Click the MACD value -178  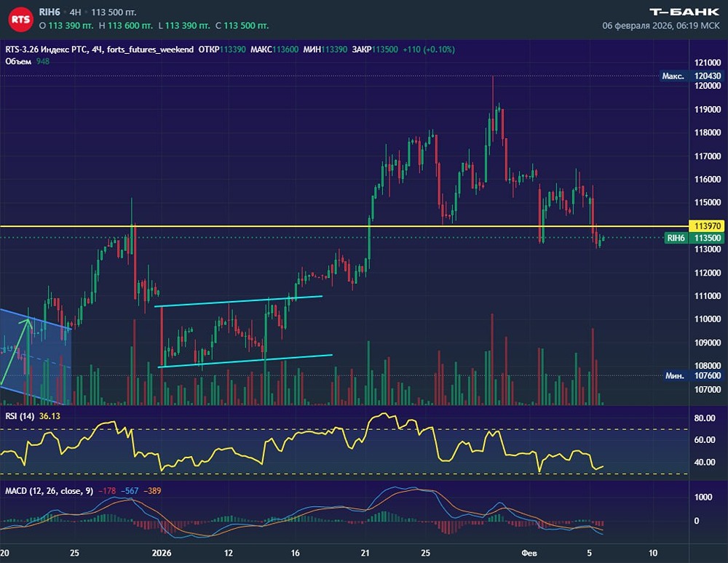[x=107, y=491]
